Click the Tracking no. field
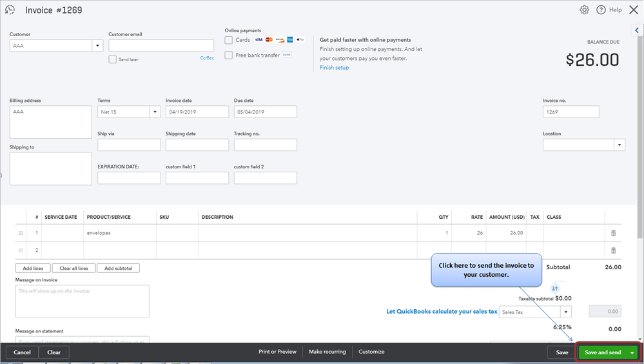Image resolution: width=644 pixels, height=364 pixels. click(x=266, y=145)
